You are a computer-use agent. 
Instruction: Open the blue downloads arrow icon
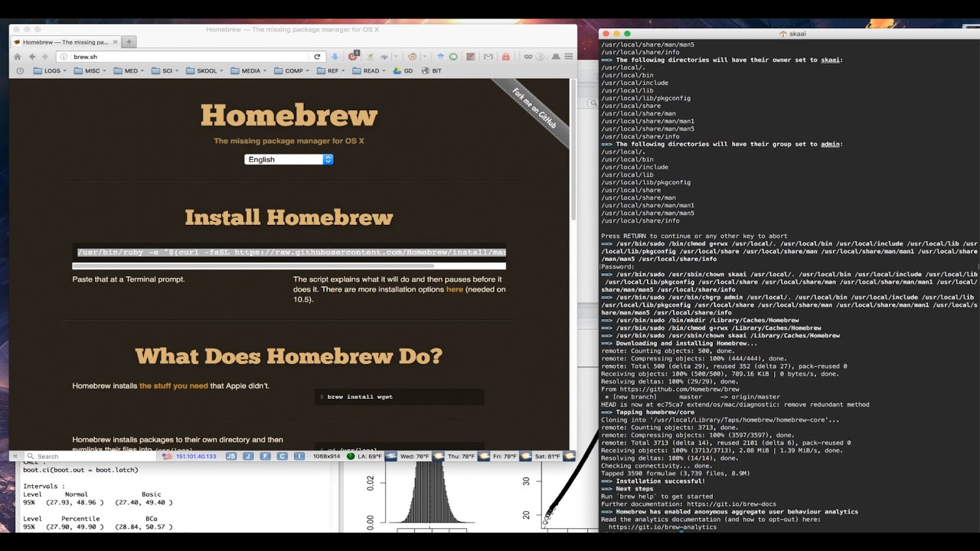point(335,57)
